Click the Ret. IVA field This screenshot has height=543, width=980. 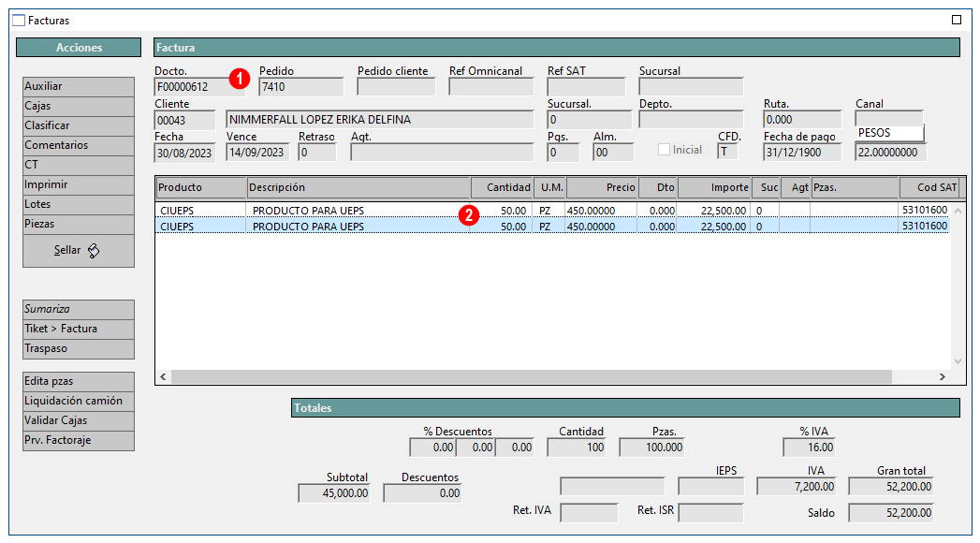[x=590, y=513]
